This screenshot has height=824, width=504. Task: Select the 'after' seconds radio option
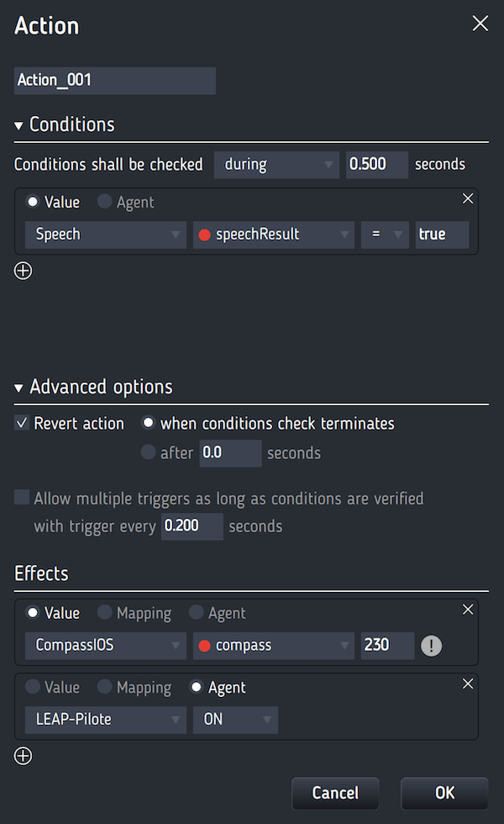(x=148, y=452)
